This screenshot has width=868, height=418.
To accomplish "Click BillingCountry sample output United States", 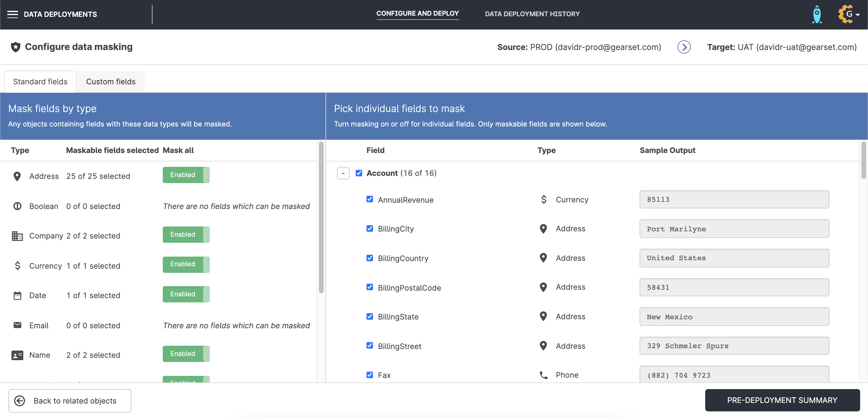I will tap(734, 258).
